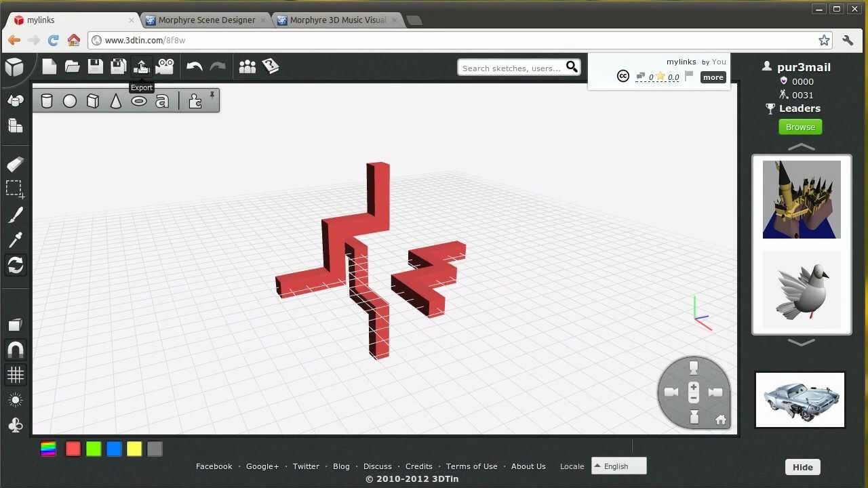The height and width of the screenshot is (488, 868).
Task: Open more sketch info with the more button
Action: click(713, 77)
